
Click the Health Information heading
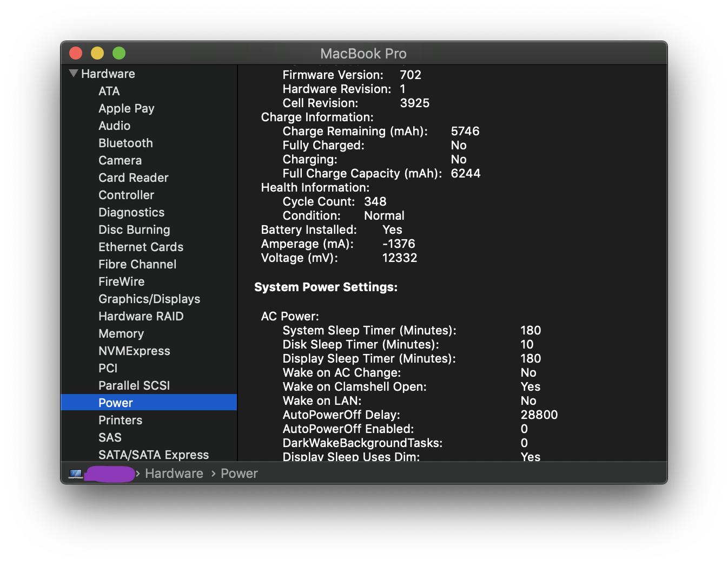pos(315,187)
